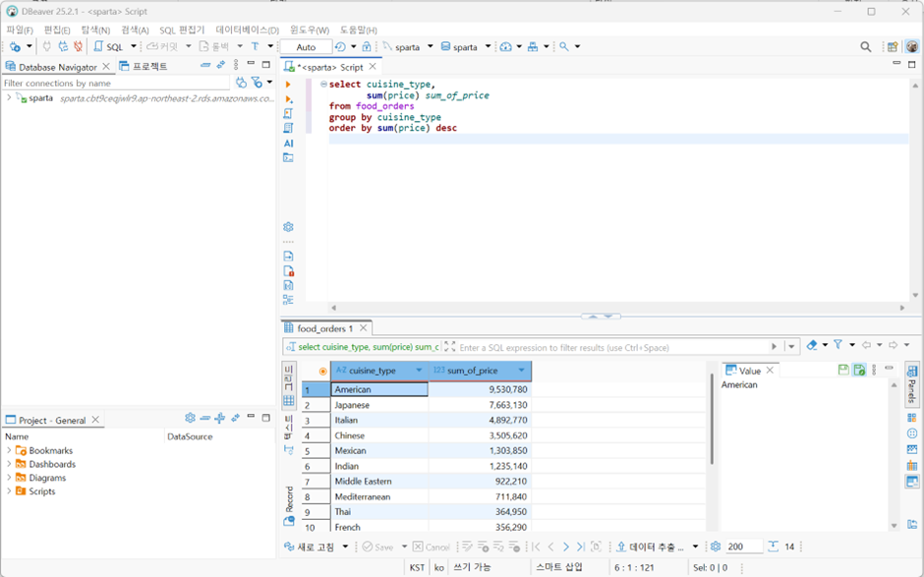This screenshot has height=577, width=924.
Task: Open the AI assistant in editor sidebar
Action: click(x=288, y=144)
